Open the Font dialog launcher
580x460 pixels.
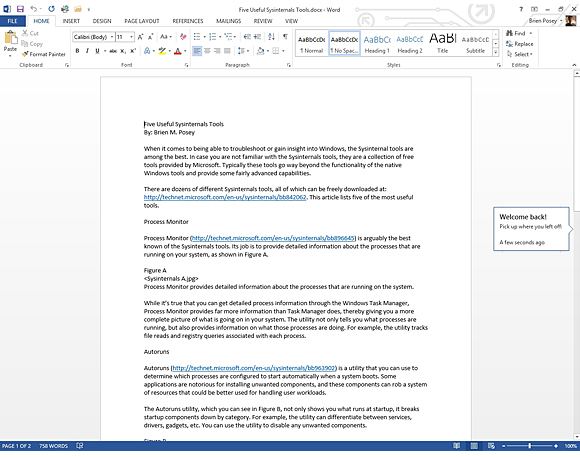click(x=186, y=65)
